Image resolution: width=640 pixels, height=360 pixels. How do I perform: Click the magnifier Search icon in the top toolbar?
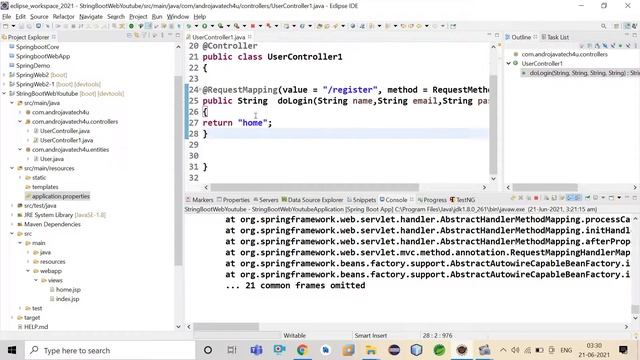(603, 26)
